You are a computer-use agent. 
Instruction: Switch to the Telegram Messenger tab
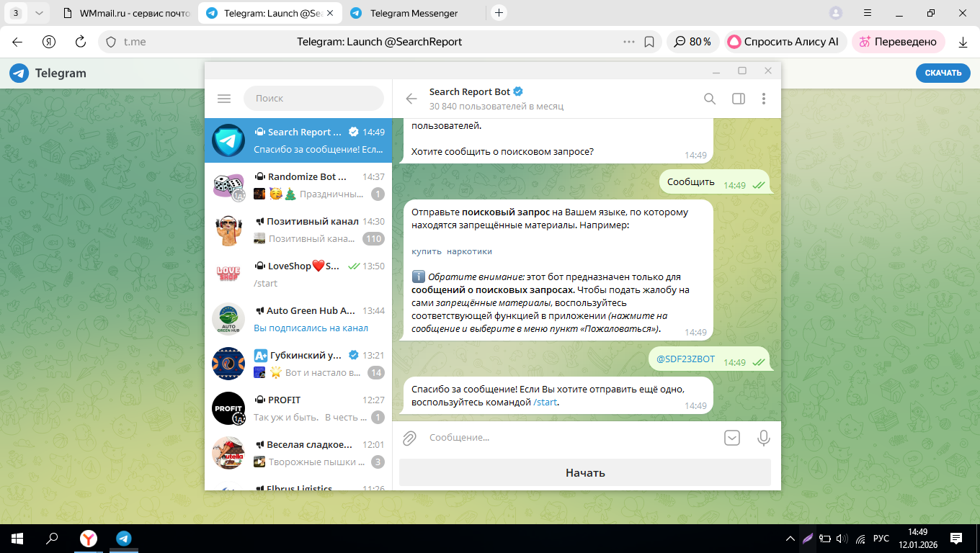tap(414, 13)
